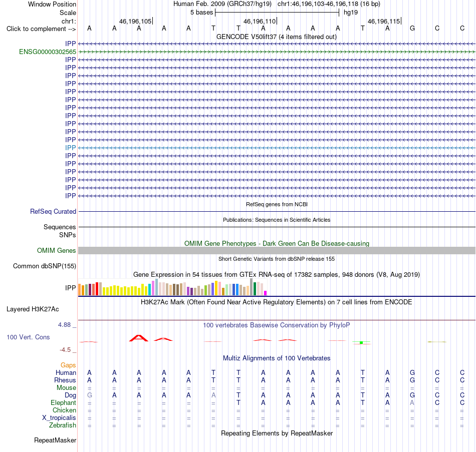
Task: Open the OMIM Genes track label
Action: tap(57, 250)
